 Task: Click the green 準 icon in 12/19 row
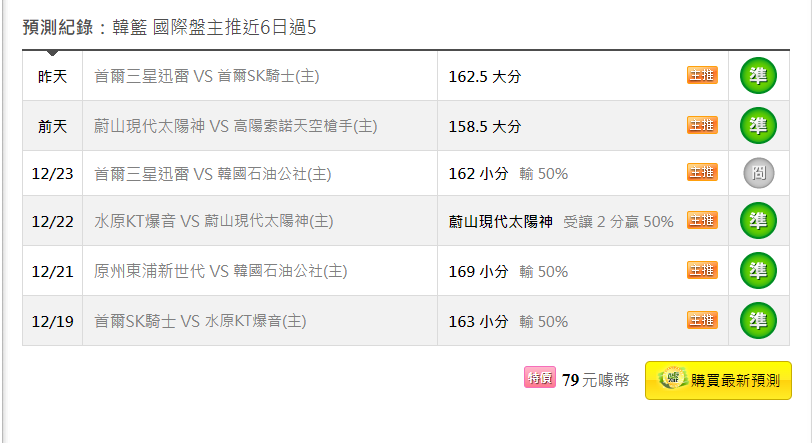coord(758,321)
